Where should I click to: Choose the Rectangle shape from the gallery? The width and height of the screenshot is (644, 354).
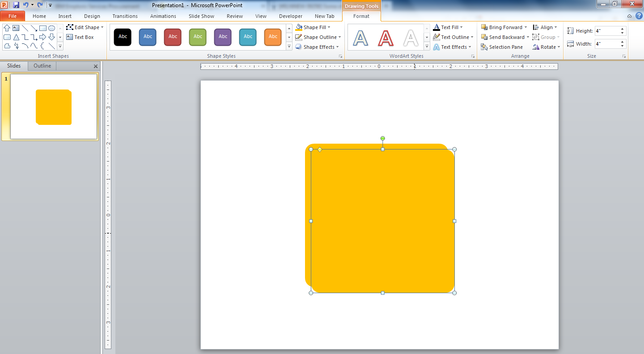pos(43,28)
